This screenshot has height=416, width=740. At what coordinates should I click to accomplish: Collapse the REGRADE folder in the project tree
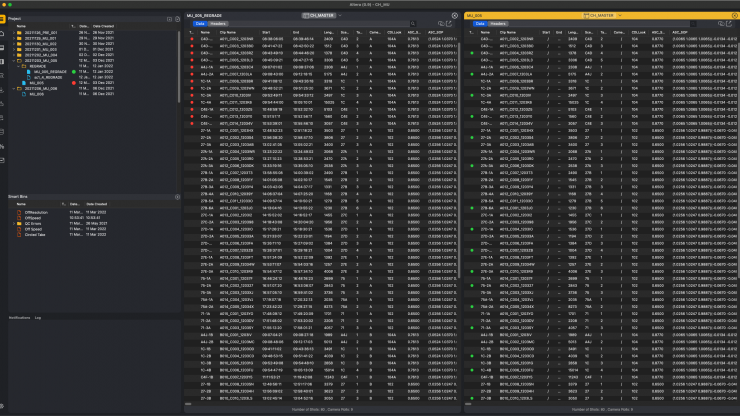tap(20, 66)
